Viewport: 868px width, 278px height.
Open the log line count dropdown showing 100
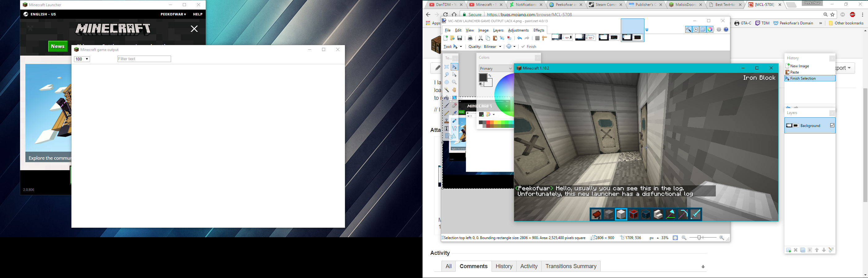click(82, 59)
